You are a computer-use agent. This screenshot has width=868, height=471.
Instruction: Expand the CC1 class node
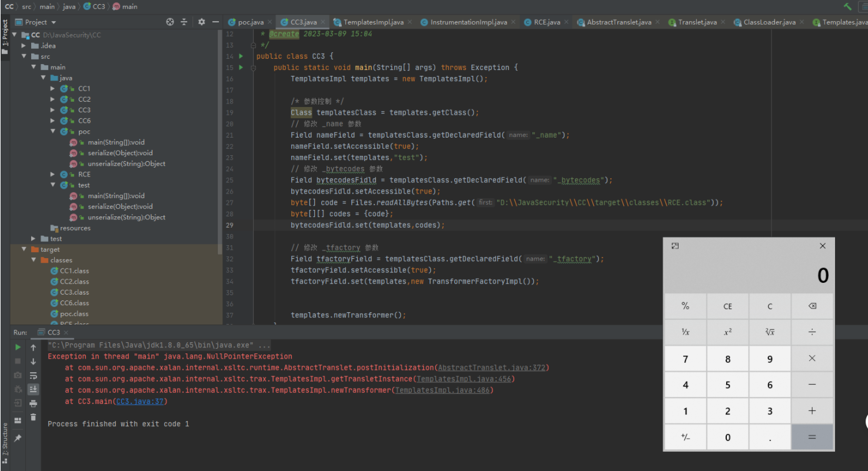pyautogui.click(x=52, y=89)
